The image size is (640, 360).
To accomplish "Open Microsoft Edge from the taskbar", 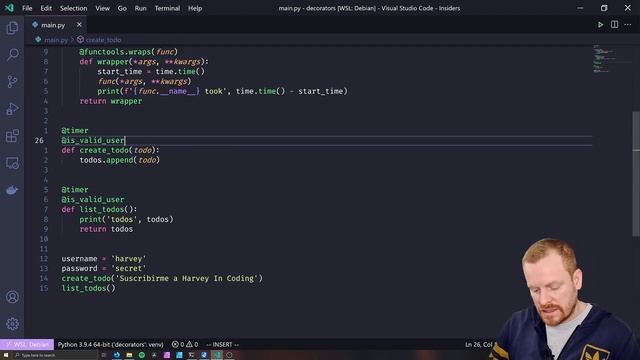I will [117, 355].
